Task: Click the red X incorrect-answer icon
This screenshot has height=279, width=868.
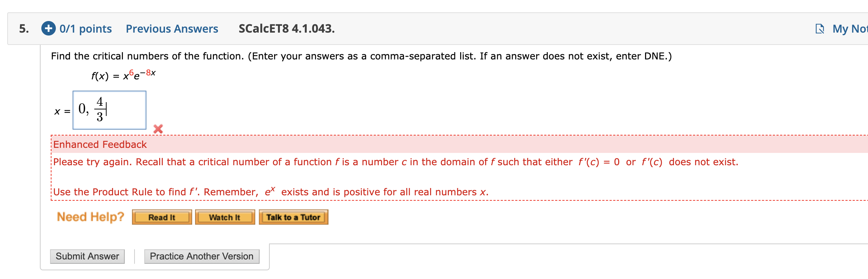Action: coord(158,129)
